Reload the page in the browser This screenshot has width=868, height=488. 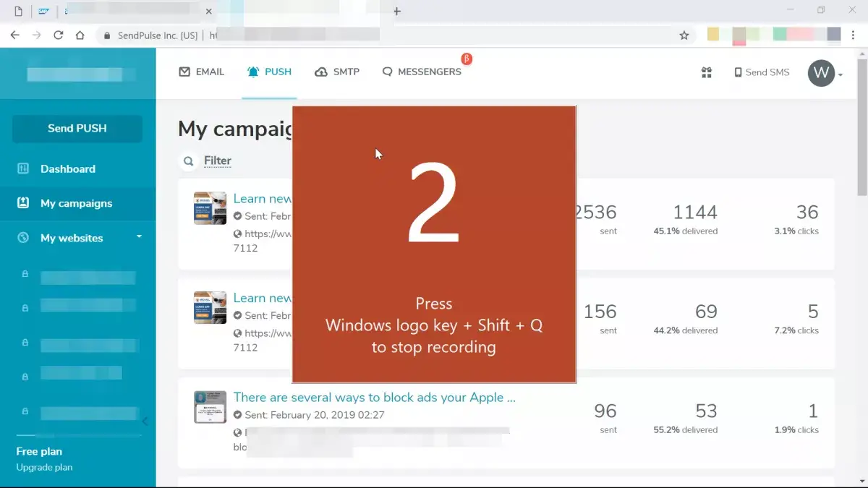[x=59, y=35]
